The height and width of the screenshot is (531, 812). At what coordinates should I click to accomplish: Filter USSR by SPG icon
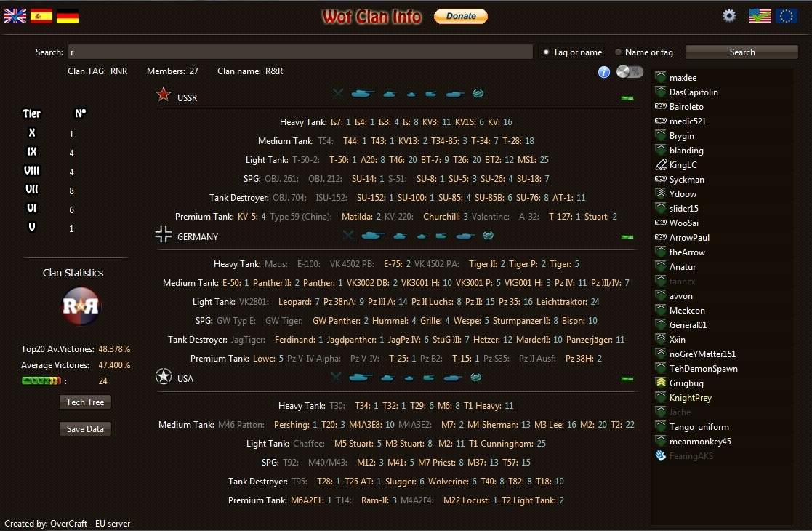point(430,94)
